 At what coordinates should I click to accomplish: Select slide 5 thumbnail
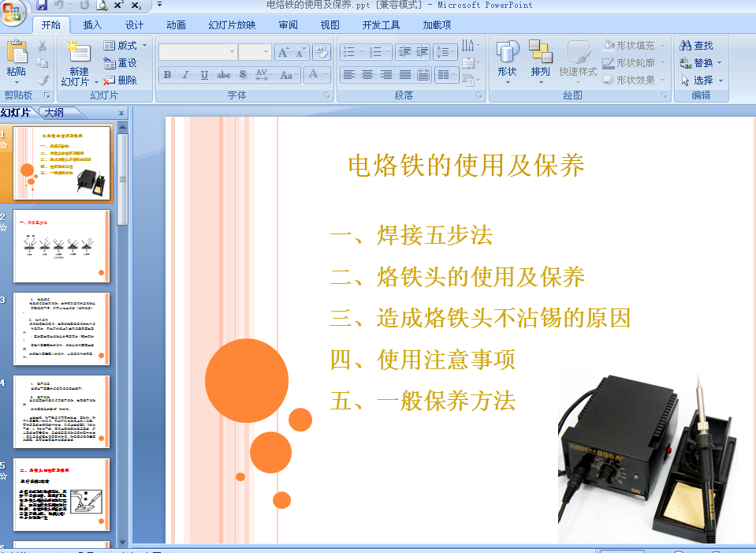pyautogui.click(x=61, y=495)
